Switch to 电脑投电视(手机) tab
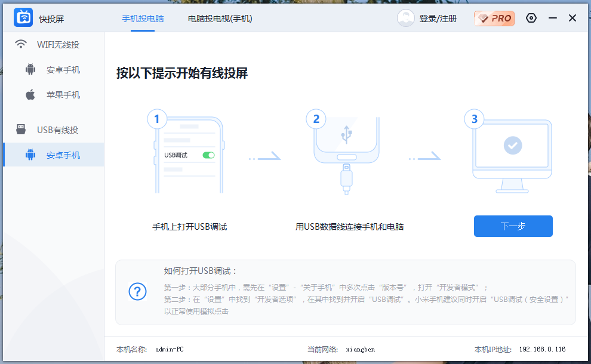 pos(220,18)
